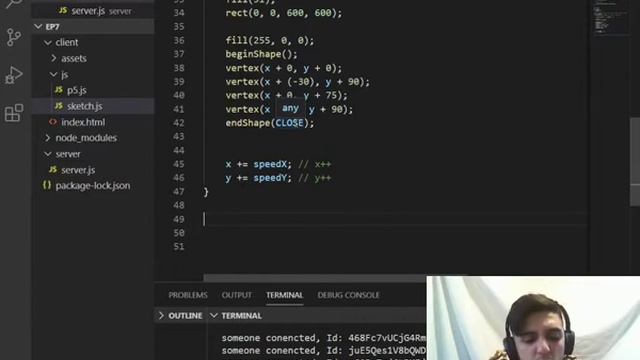Collapse the EP7 root folder

point(38,27)
